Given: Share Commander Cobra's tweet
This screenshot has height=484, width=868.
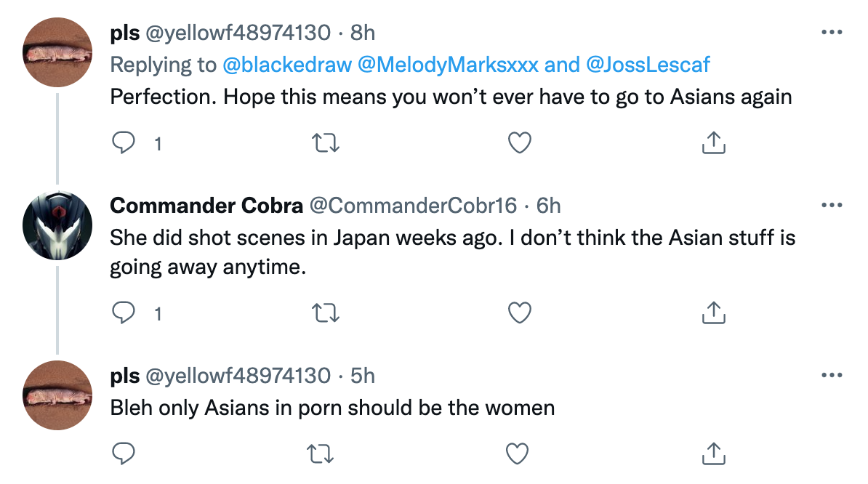Looking at the screenshot, I should (714, 312).
